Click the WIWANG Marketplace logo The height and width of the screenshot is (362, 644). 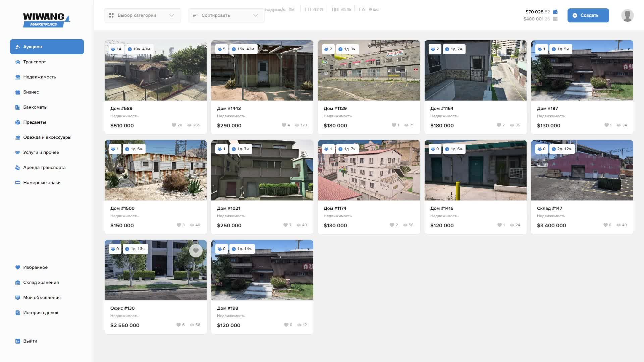[x=46, y=20]
